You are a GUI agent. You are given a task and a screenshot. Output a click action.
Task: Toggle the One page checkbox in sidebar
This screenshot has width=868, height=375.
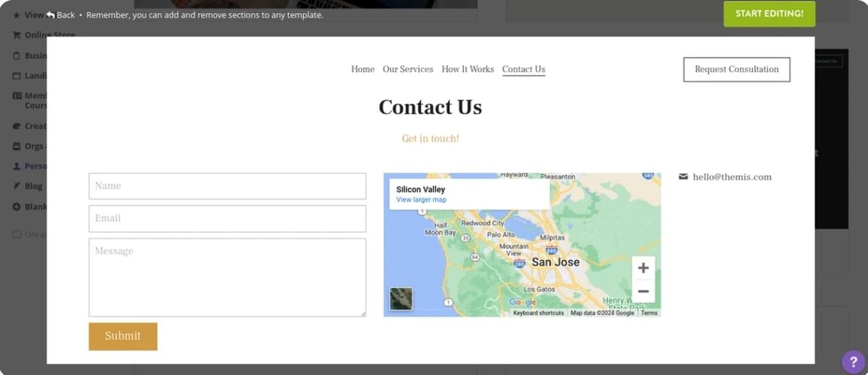[x=17, y=234]
